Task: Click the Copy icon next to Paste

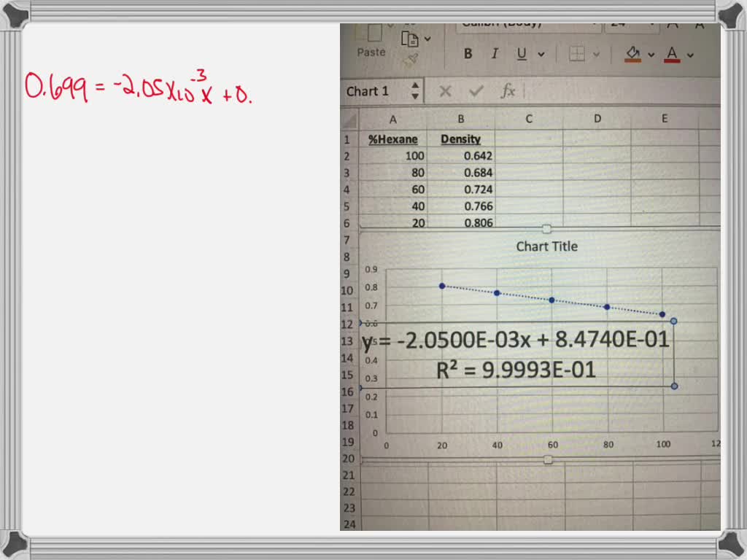Action: pyautogui.click(x=409, y=39)
